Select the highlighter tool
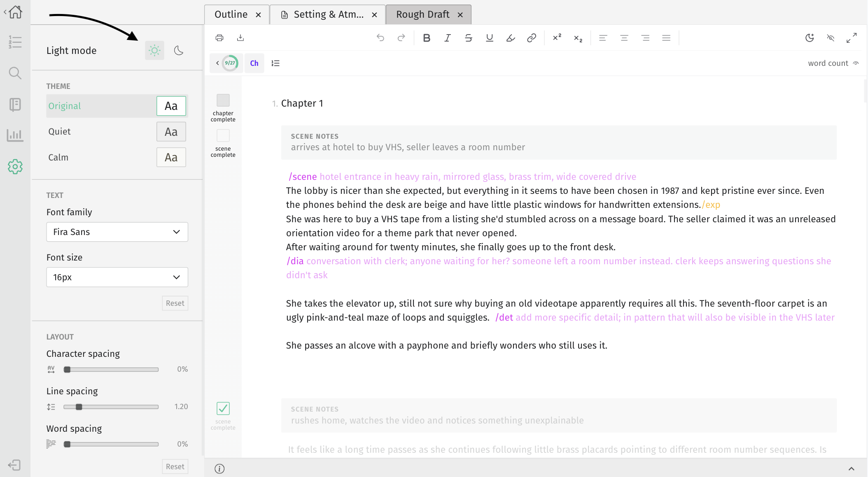Screen dimensions: 868x477 click(511, 38)
